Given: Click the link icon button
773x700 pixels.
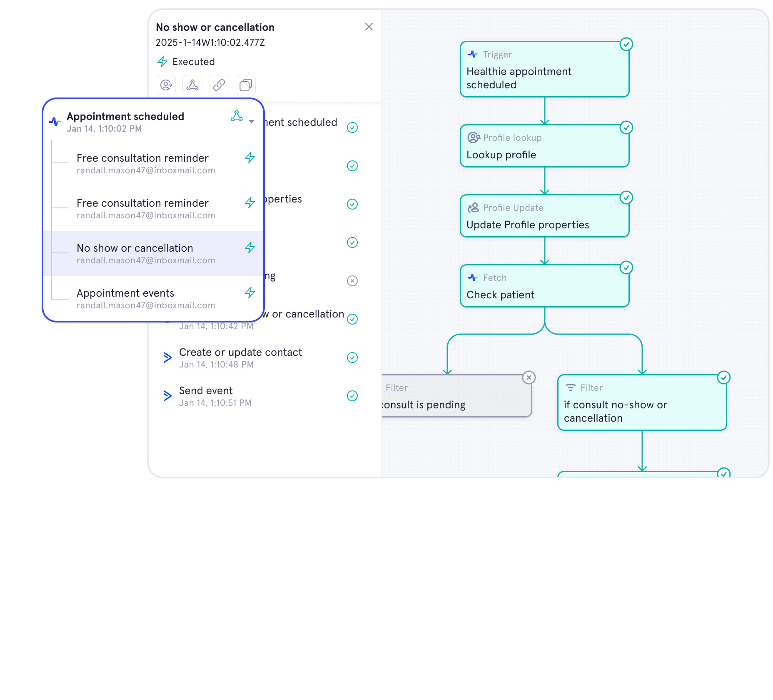Looking at the screenshot, I should click(x=219, y=85).
